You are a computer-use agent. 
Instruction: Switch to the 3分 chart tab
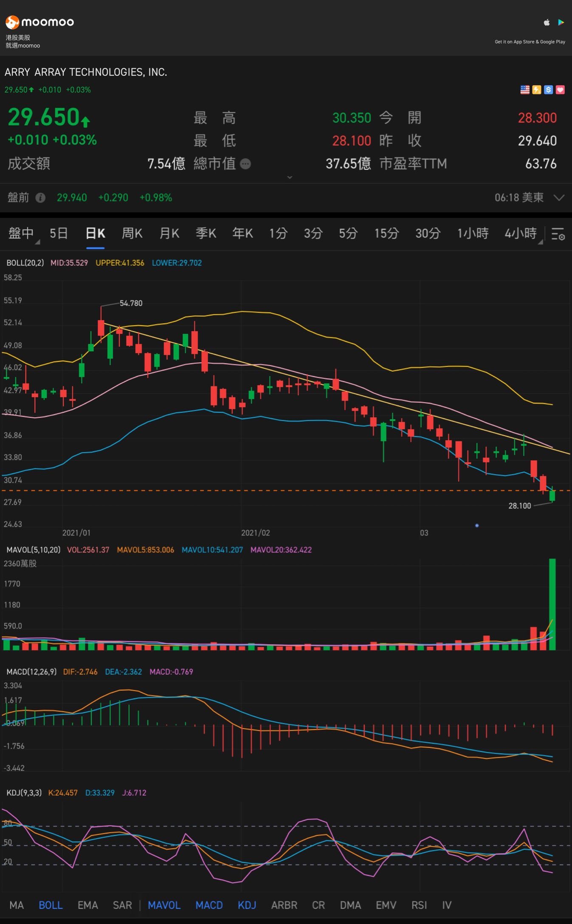pyautogui.click(x=313, y=234)
